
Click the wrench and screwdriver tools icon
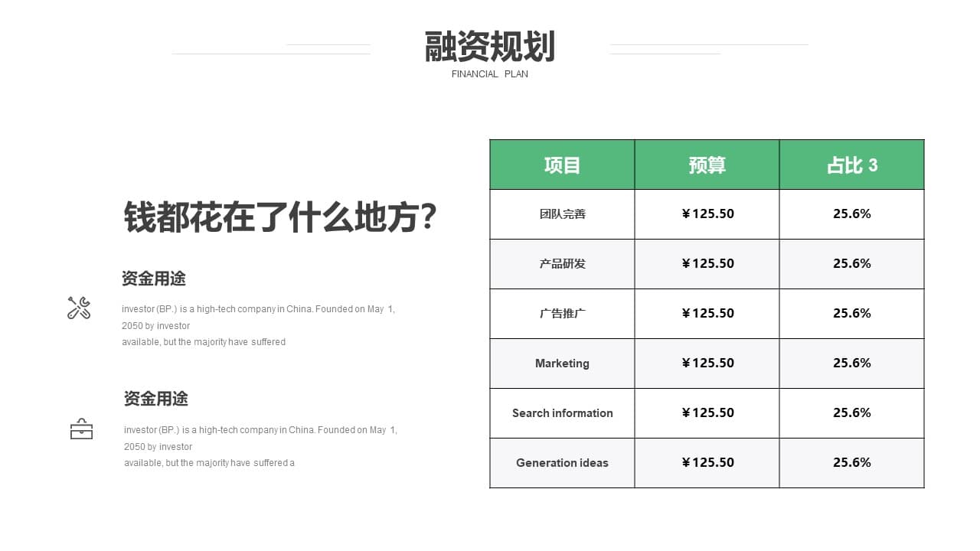pyautogui.click(x=79, y=308)
